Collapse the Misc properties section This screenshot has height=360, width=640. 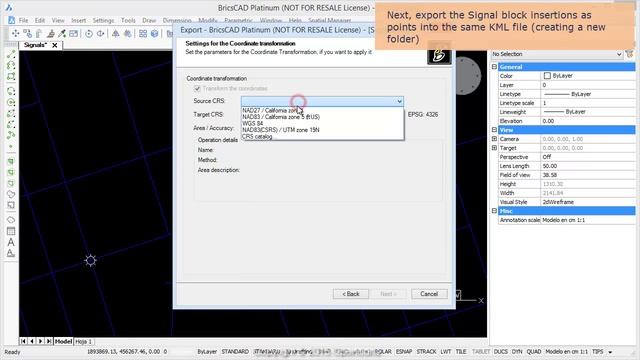click(x=494, y=211)
